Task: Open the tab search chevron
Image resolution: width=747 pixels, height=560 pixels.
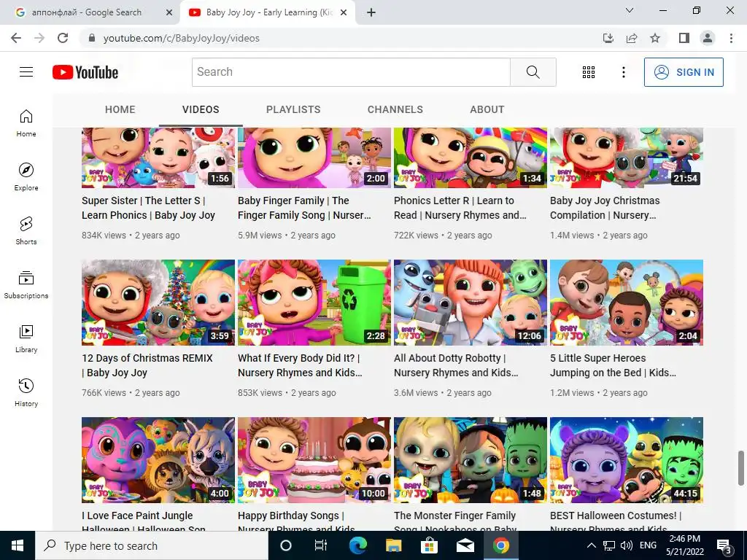Action: (630, 10)
